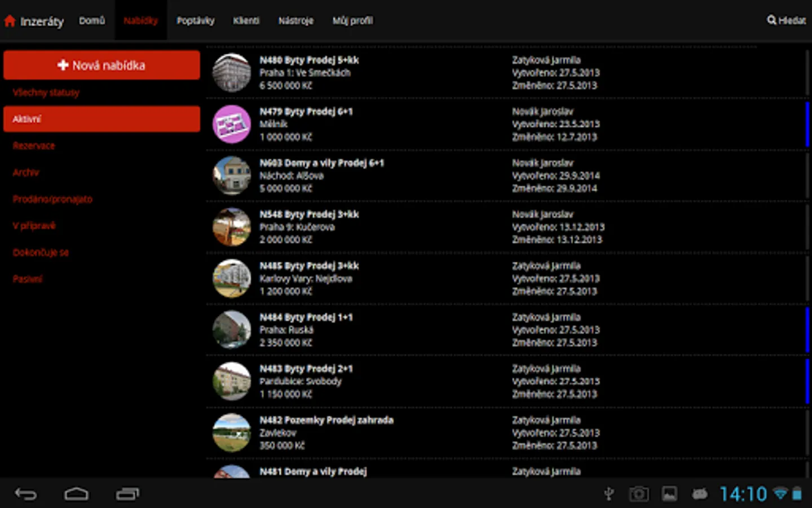This screenshot has width=812, height=508.
Task: Tap the USB status icon
Action: (609, 494)
